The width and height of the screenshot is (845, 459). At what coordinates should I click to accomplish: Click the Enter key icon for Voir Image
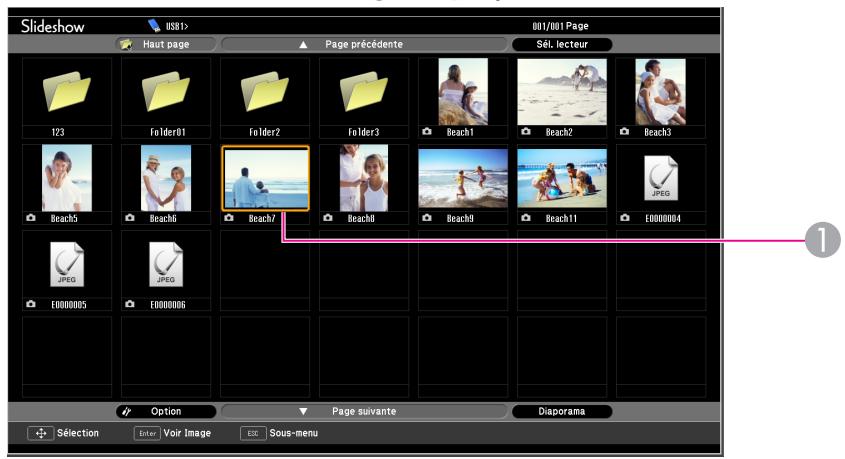click(x=147, y=433)
